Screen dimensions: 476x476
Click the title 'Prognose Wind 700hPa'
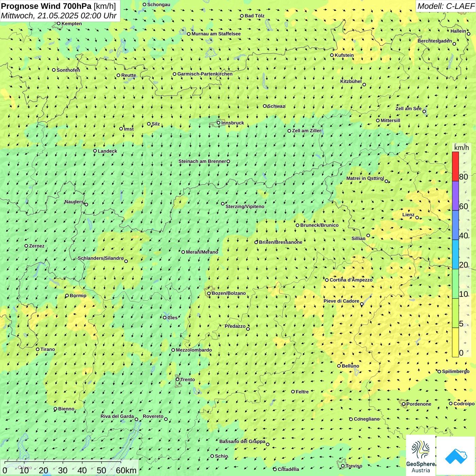pos(46,6)
